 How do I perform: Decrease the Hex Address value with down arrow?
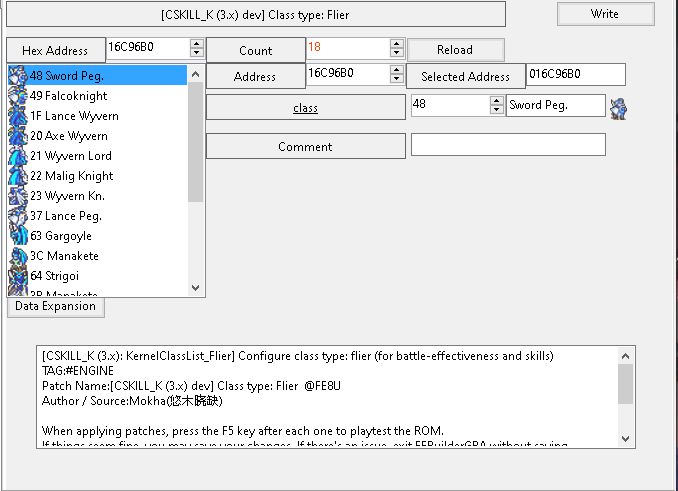(197, 52)
